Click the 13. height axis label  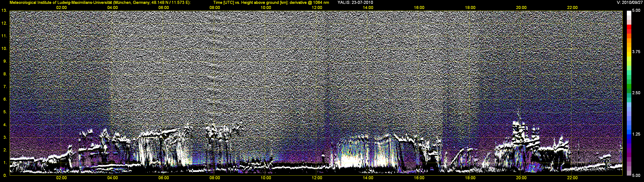tap(4, 10)
